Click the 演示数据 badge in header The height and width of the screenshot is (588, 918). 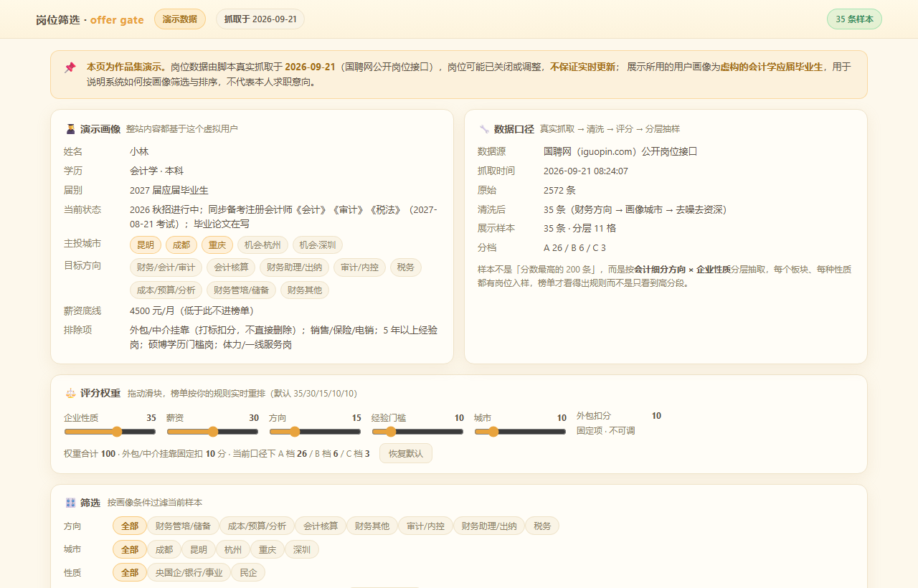(x=180, y=19)
